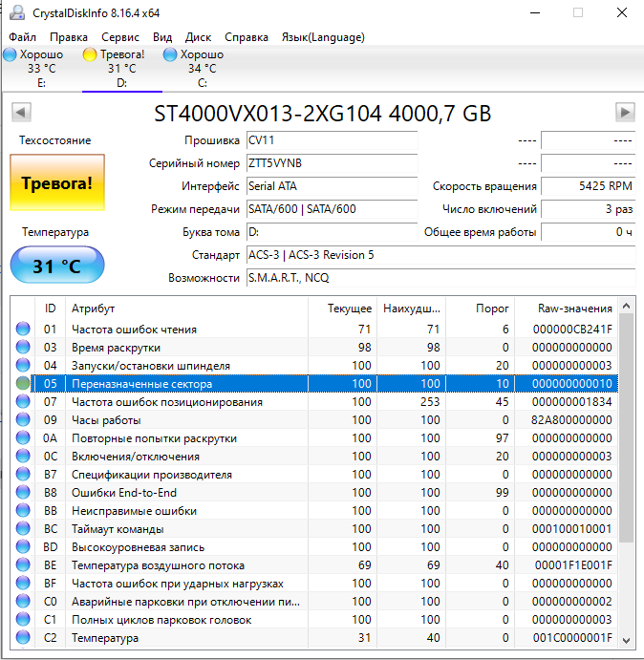
Task: Click status icon of row BF ударных нагрузках
Action: [23, 583]
